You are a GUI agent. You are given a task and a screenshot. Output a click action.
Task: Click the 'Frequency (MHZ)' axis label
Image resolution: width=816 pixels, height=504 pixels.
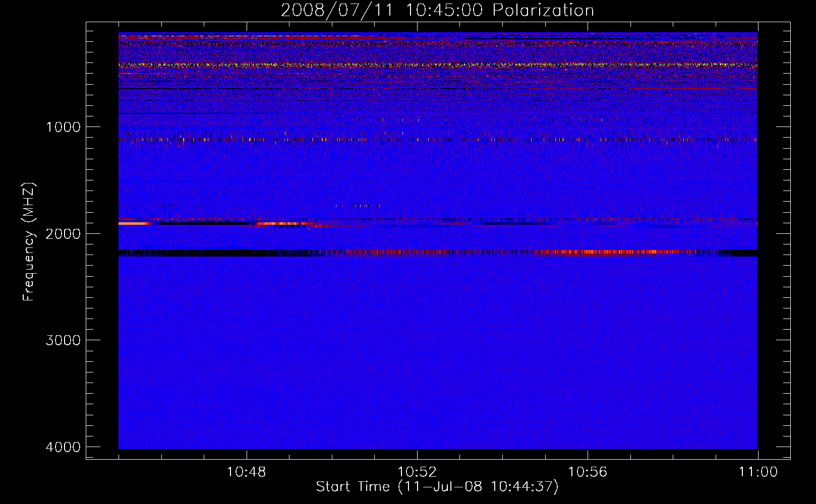tap(29, 242)
